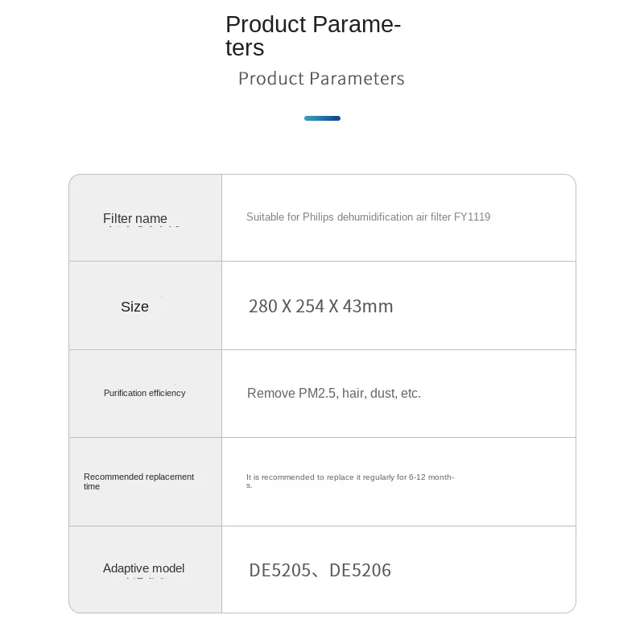This screenshot has width=644, height=644.
Task: Select the "Size" label cell
Action: coord(134,307)
